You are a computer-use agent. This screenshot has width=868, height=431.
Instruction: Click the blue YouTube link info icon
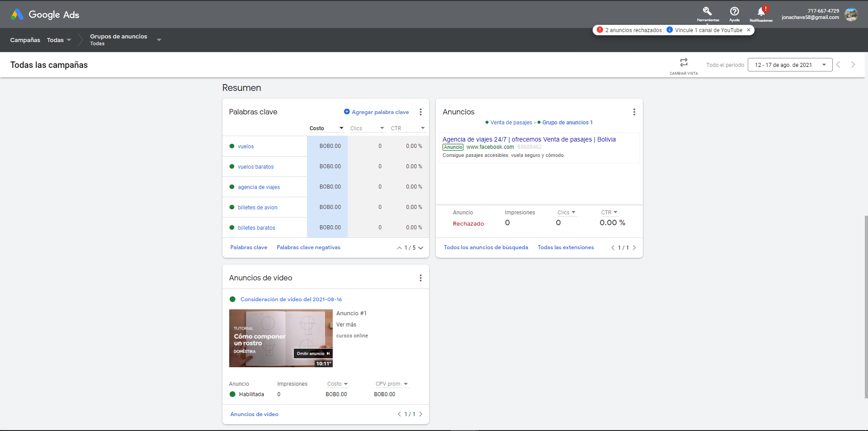coord(670,30)
